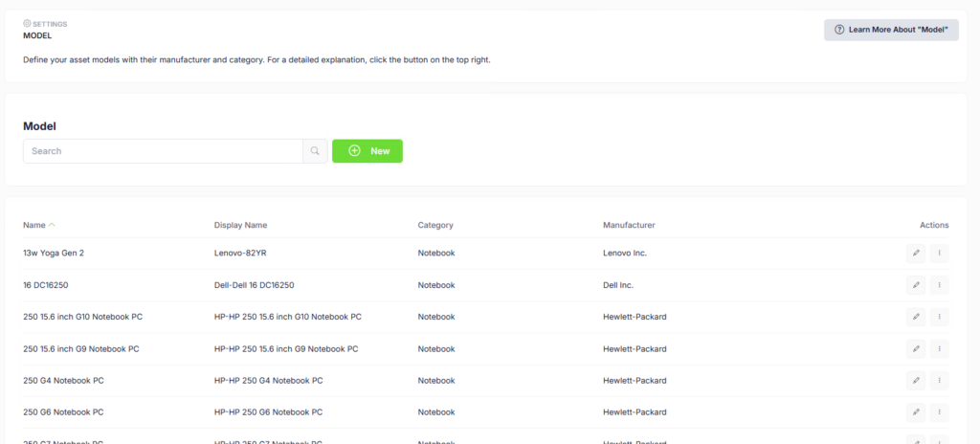Create a New model
The image size is (980, 444).
[367, 151]
